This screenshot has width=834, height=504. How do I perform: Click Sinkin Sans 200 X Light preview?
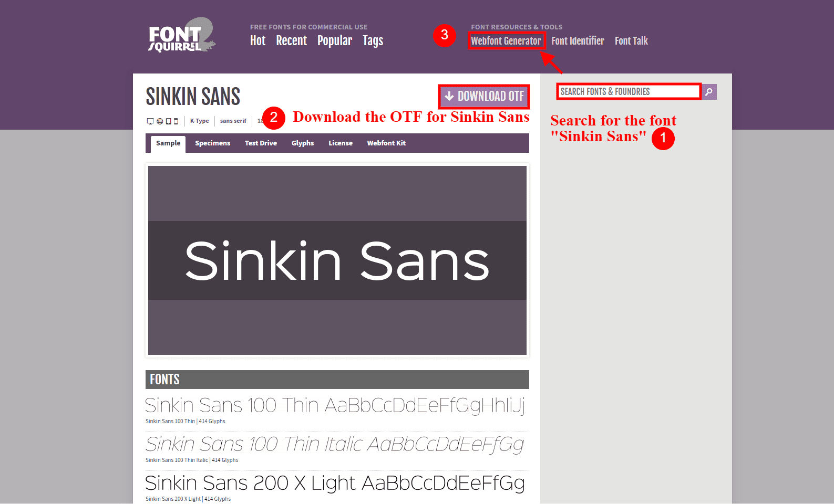(x=335, y=483)
